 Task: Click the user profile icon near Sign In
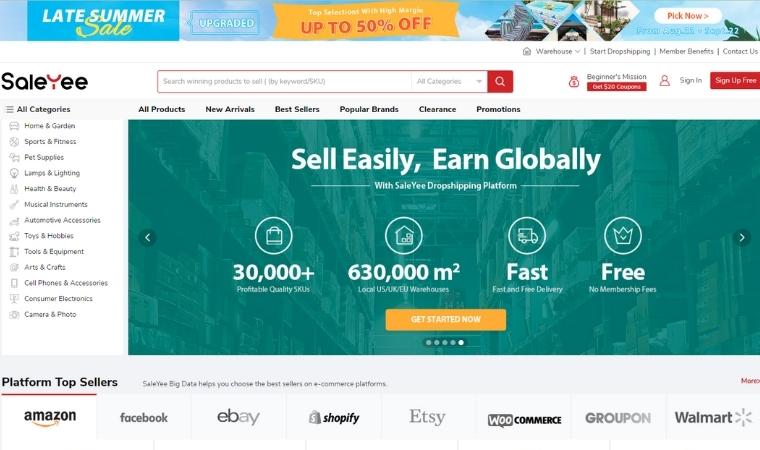coord(665,80)
